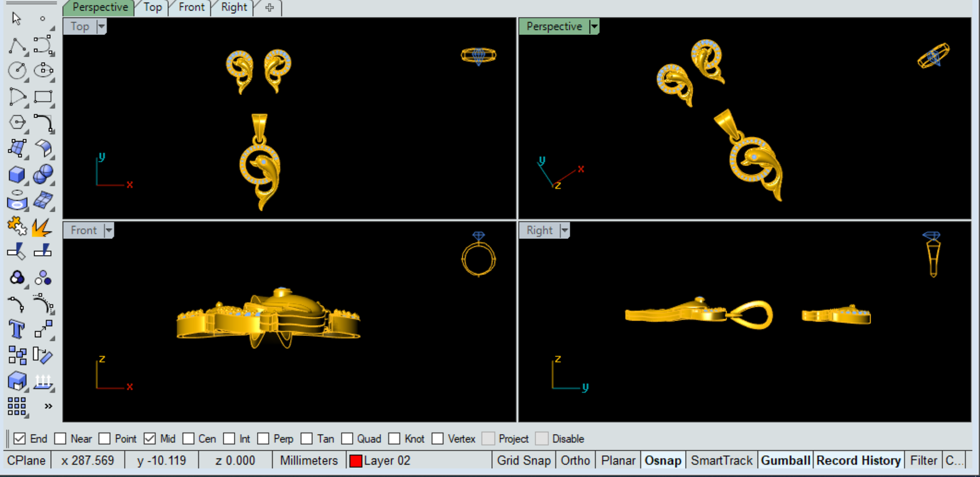Image resolution: width=980 pixels, height=477 pixels.
Task: Toggle the Gumball status bar button
Action: pos(785,460)
